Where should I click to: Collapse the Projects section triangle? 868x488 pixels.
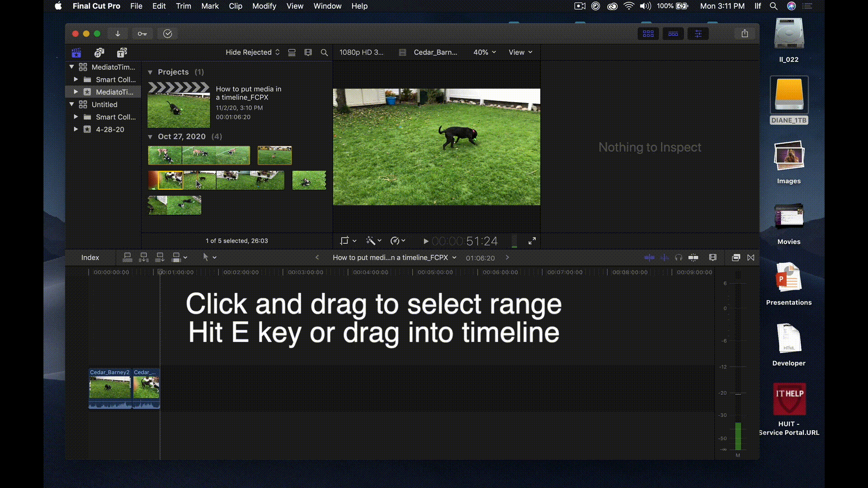tap(150, 72)
